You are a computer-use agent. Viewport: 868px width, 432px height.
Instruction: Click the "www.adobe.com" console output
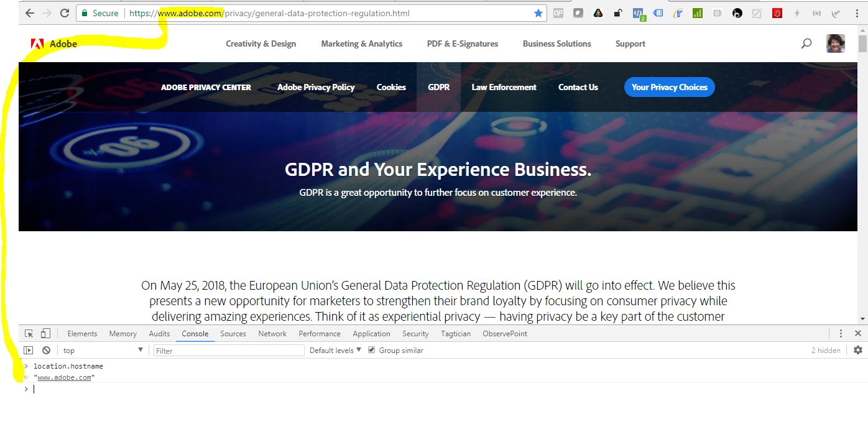click(x=64, y=377)
